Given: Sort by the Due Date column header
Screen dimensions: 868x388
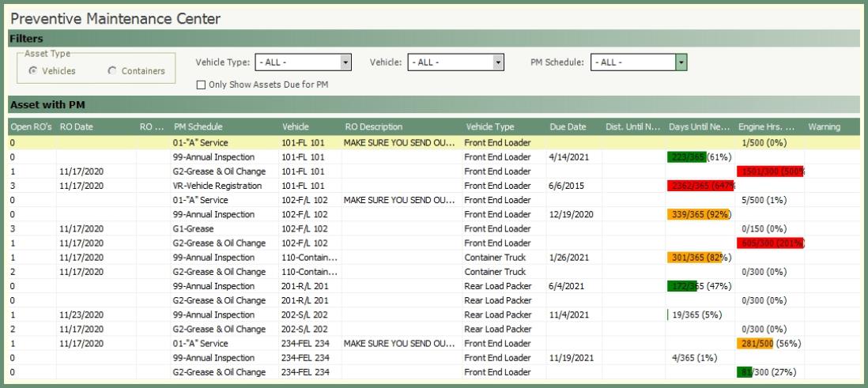Looking at the screenshot, I should (568, 127).
